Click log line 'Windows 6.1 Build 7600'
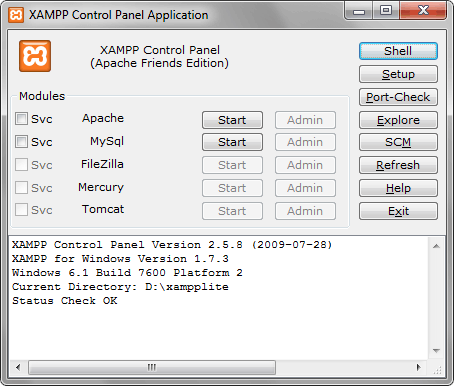This screenshot has height=386, width=454. point(127,273)
